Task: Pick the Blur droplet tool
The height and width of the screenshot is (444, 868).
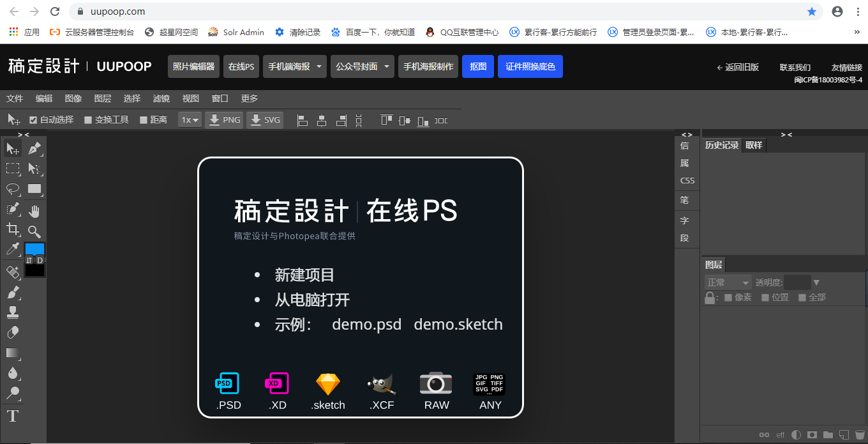Action: (x=13, y=373)
